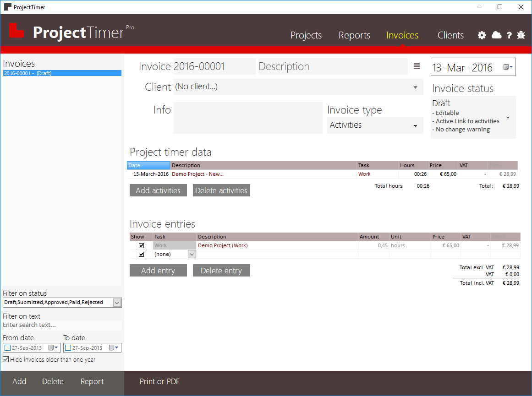Expand the Invoice status Draft dropdown
This screenshot has width=532, height=396.
coord(508,117)
